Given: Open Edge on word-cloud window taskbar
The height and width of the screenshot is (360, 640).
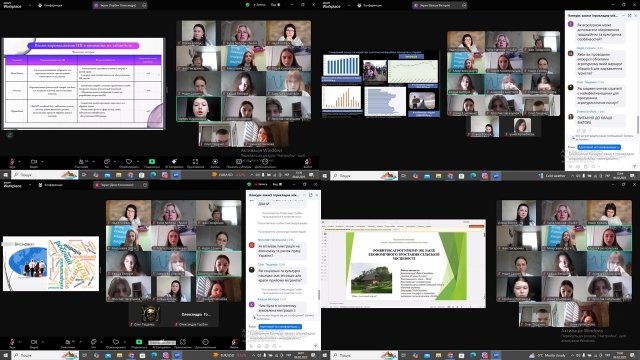Looking at the screenshot, I should [x=154, y=355].
